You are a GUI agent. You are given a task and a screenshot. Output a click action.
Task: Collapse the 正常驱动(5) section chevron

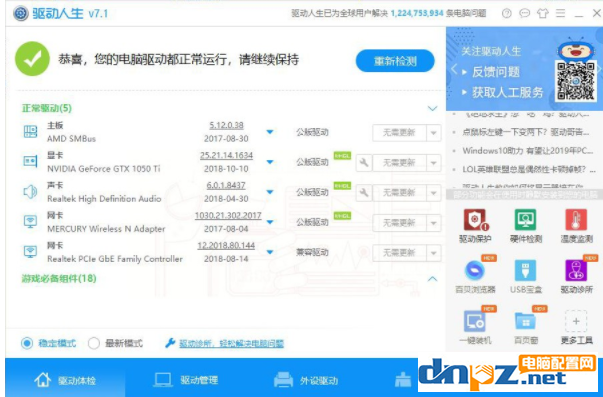[x=433, y=108]
